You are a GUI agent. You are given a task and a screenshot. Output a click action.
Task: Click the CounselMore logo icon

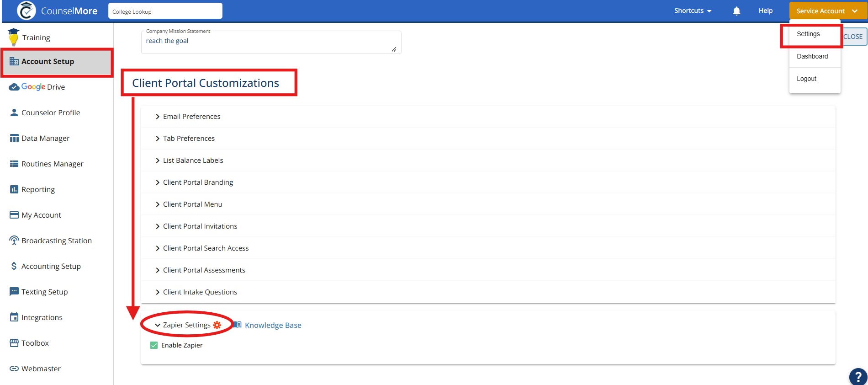pos(26,11)
